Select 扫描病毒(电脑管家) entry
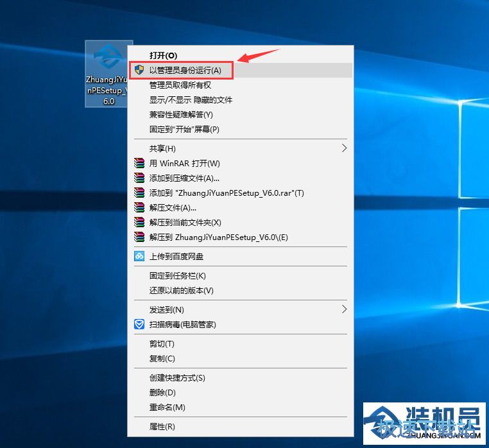This screenshot has height=448, width=489. coord(240,325)
